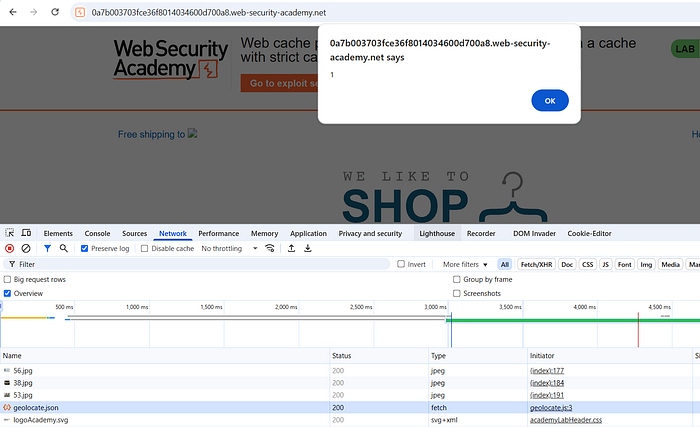Image resolution: width=700 pixels, height=427 pixels.
Task: Select the 56.jpg request row
Action: (x=350, y=371)
